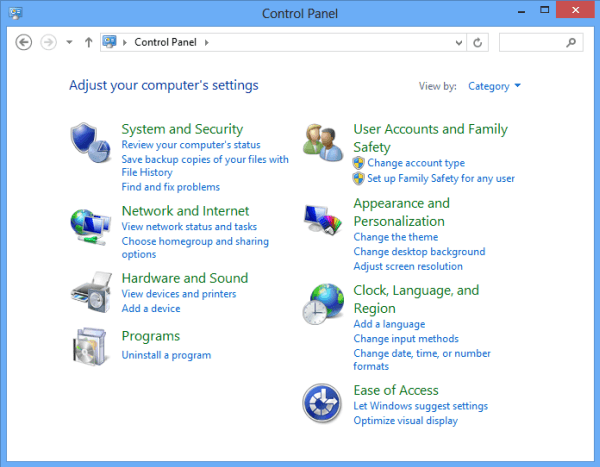Open Let Windows suggest settings

click(x=421, y=406)
